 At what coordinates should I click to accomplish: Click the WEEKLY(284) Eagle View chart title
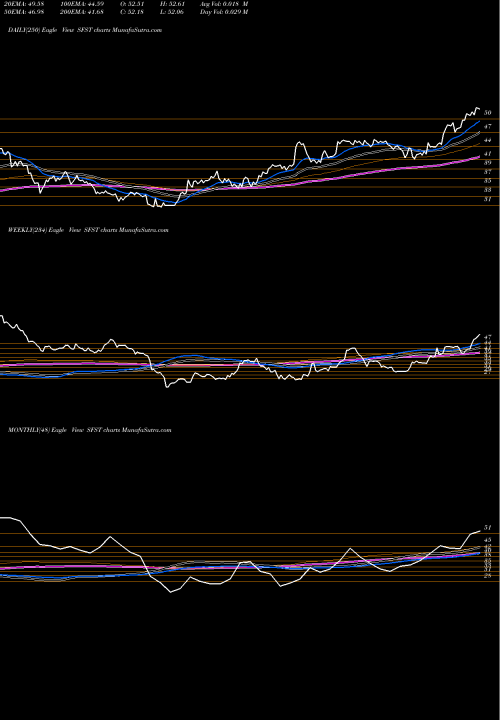click(88, 230)
